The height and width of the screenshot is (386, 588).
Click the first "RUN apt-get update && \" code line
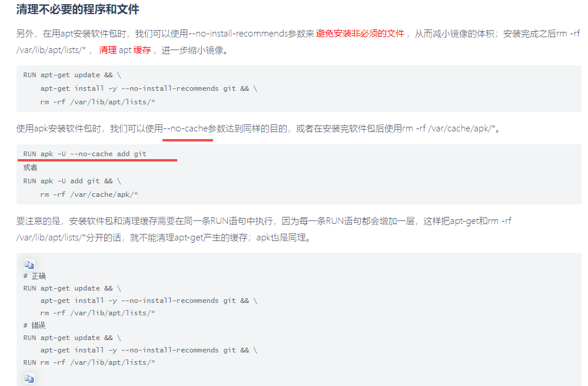(x=72, y=75)
